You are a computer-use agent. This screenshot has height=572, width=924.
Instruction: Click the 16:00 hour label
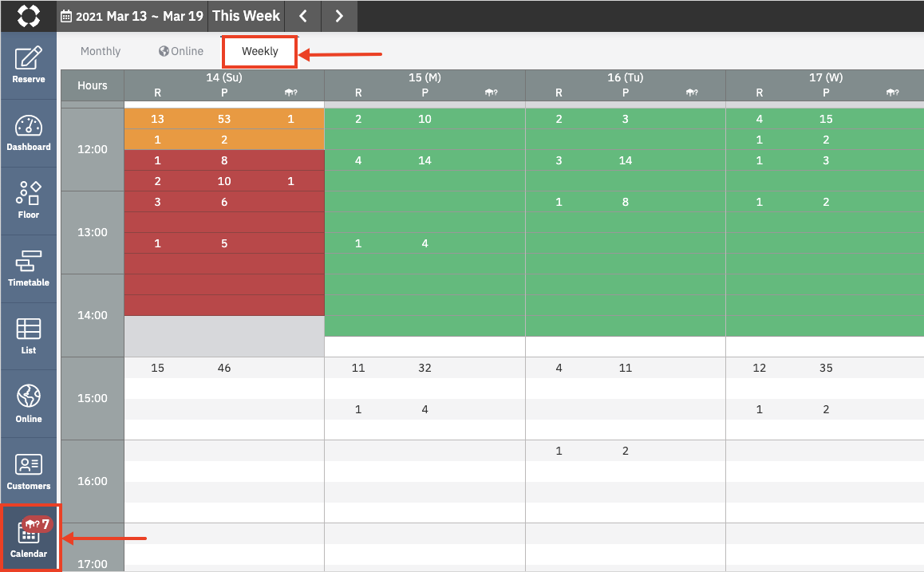pyautogui.click(x=93, y=481)
